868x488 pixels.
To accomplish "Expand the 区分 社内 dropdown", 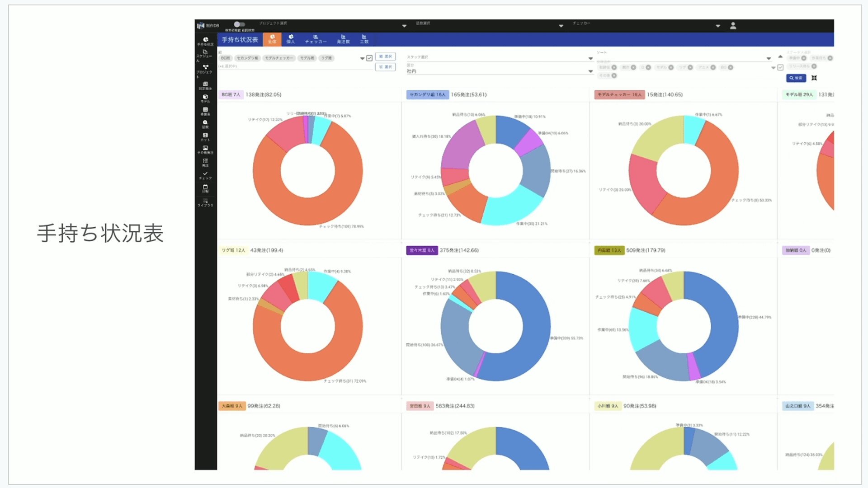I will pos(590,71).
